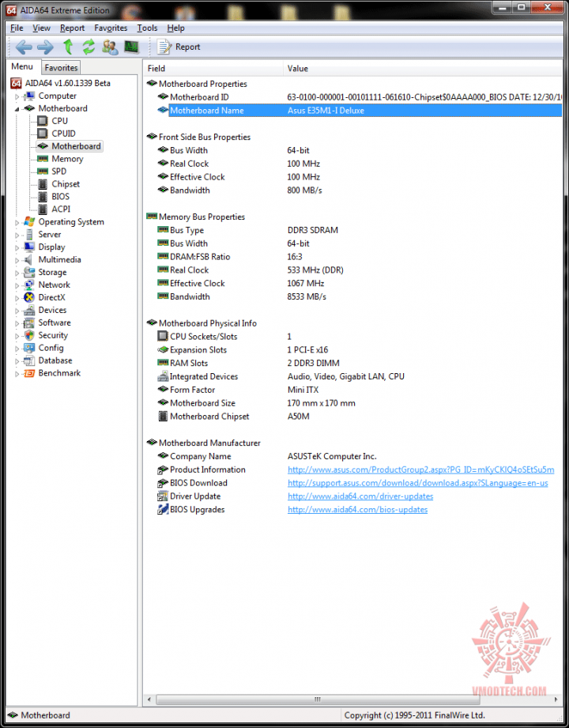Viewport: 569px width, 728px height.
Task: Select the Motherboard Chipset row
Action: (360, 417)
